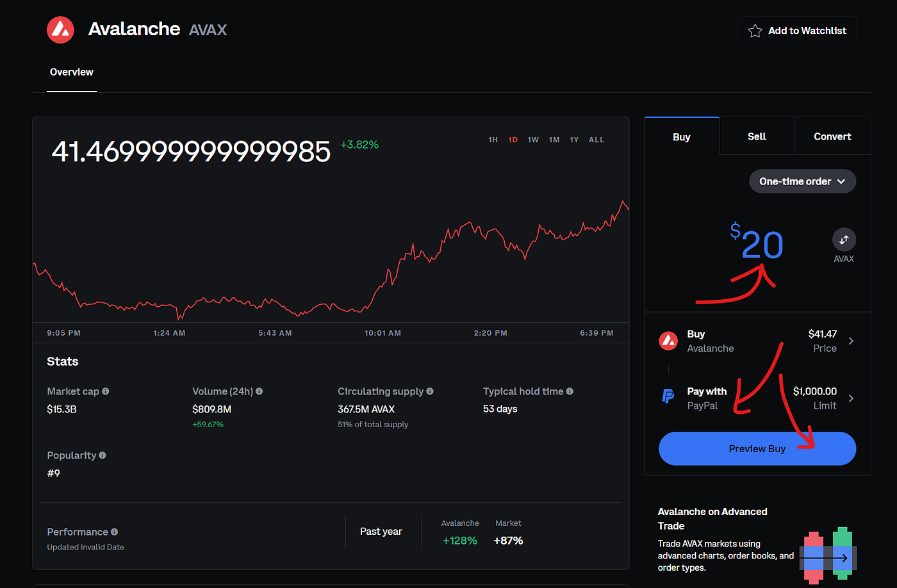Click the $20 amount field
The height and width of the screenshot is (588, 897).
point(757,241)
